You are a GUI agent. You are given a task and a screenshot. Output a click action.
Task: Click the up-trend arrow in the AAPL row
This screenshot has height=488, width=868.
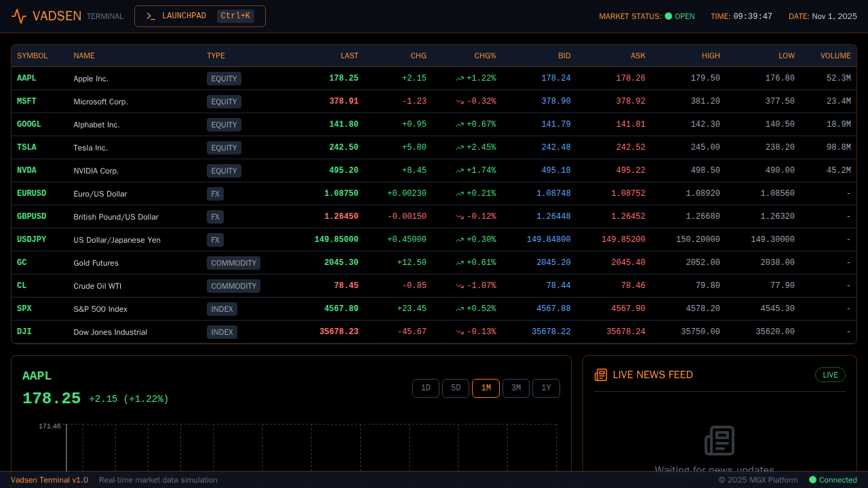[460, 79]
